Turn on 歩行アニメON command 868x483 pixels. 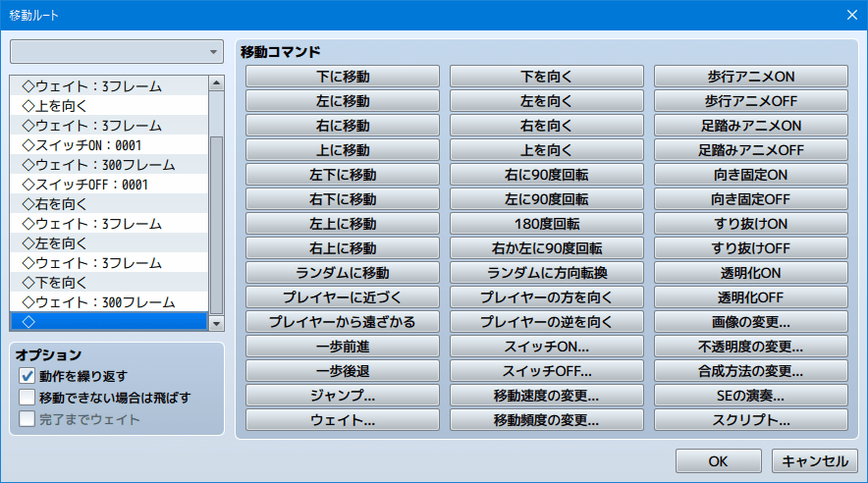tap(751, 77)
